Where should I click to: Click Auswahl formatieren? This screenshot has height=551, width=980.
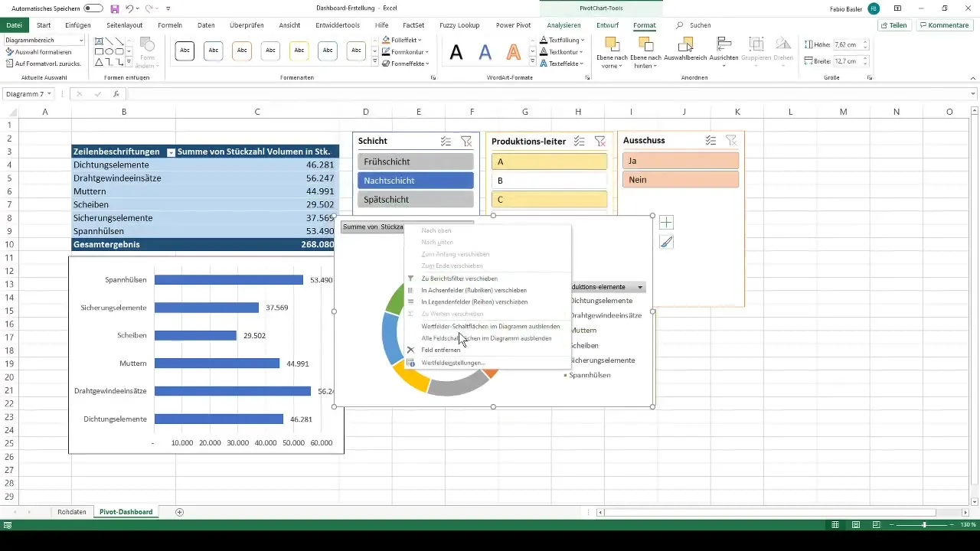39,52
